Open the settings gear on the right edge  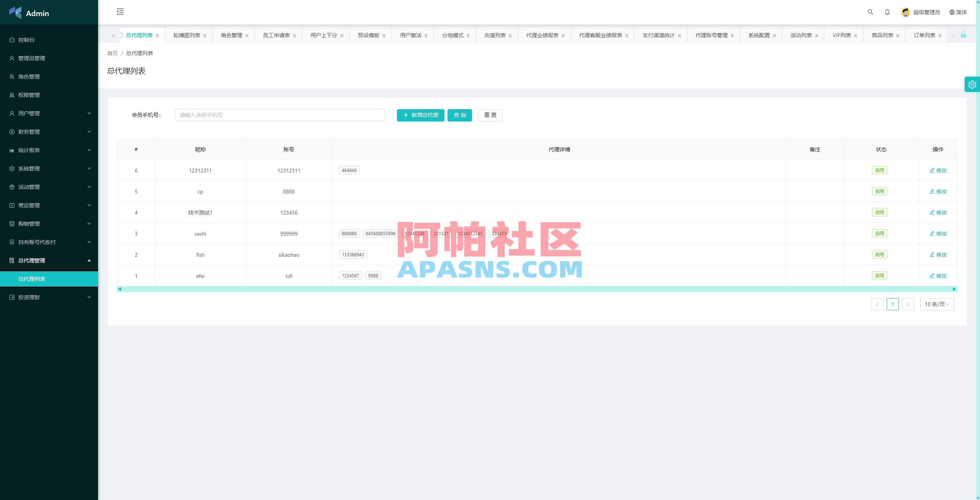tap(972, 84)
